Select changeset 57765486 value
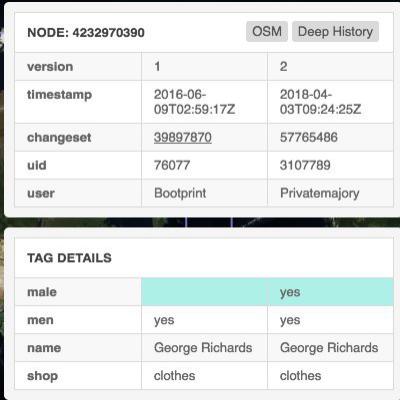Viewport: 400px width, 400px height. pos(309,137)
